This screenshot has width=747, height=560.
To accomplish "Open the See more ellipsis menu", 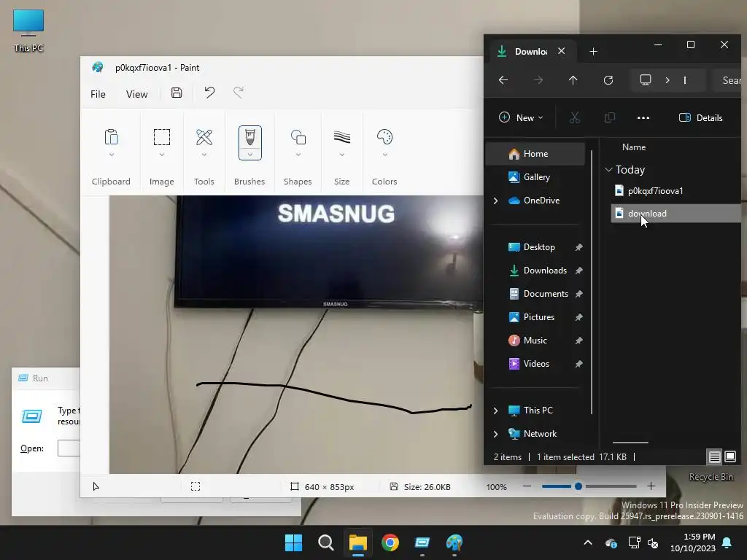I will tap(643, 117).
